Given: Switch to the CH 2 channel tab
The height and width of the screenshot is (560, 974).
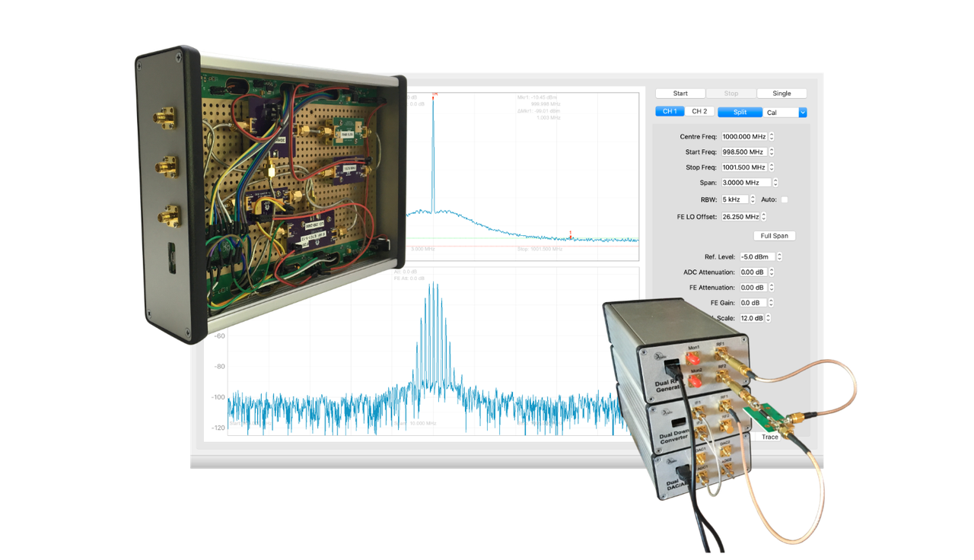Looking at the screenshot, I should (699, 112).
